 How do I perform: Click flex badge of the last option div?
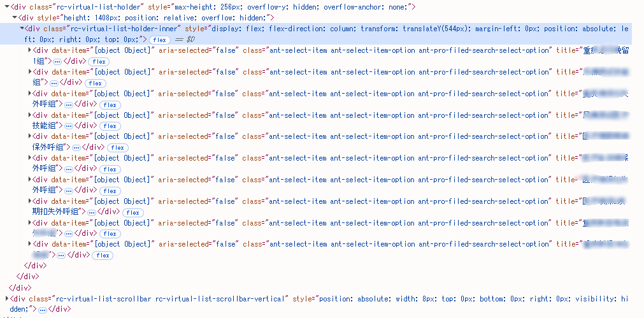tap(103, 256)
